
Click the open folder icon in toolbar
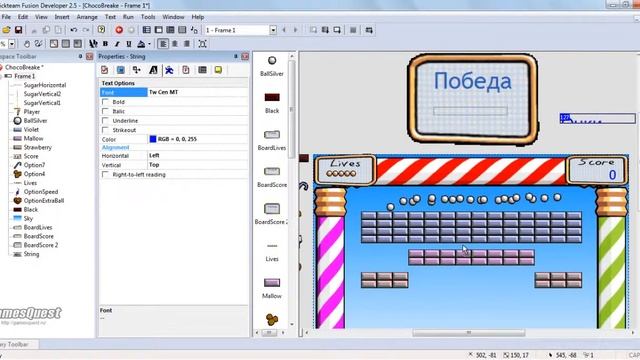point(6,30)
